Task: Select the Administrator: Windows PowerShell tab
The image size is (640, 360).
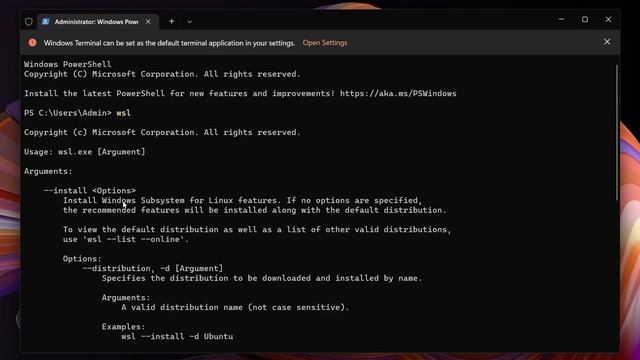Action: point(98,22)
